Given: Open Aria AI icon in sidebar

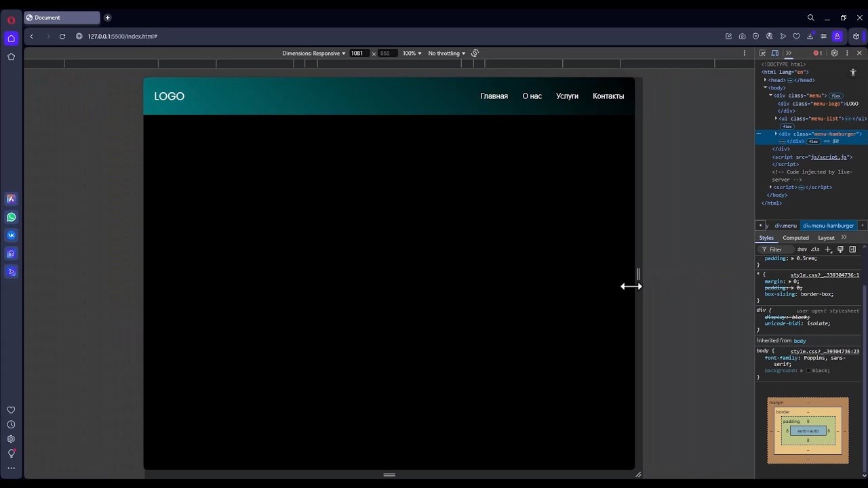Looking at the screenshot, I should coord(11,199).
